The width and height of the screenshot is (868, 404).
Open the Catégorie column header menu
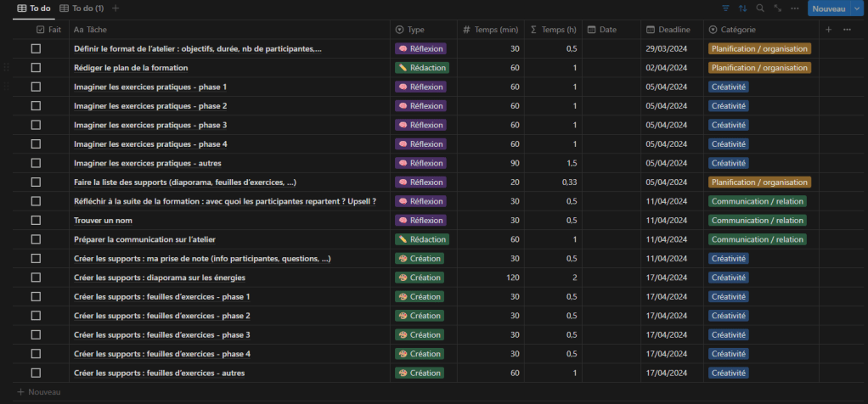(x=737, y=30)
